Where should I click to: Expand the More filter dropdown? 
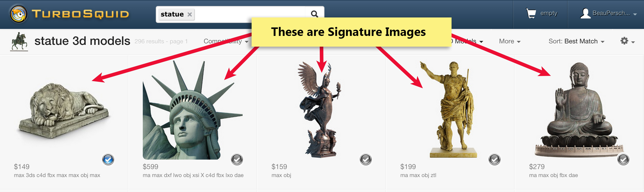point(509,41)
